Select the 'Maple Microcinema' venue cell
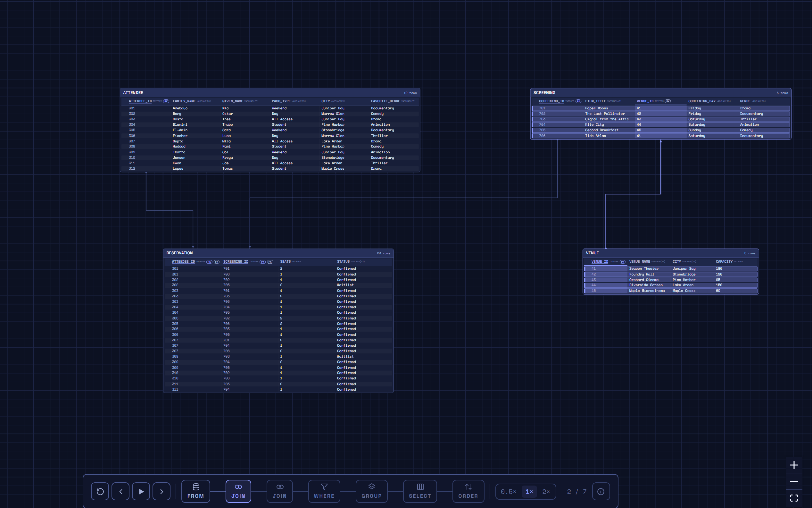812x508 pixels. point(647,291)
